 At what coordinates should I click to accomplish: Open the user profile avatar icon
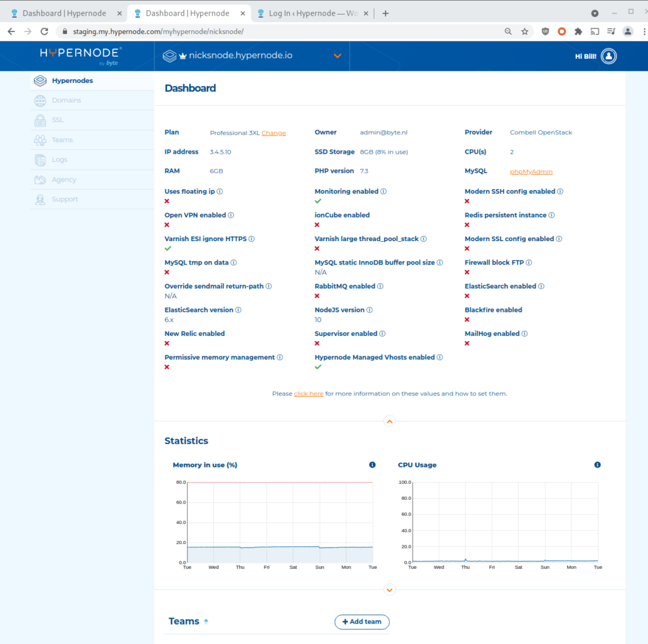tap(609, 56)
